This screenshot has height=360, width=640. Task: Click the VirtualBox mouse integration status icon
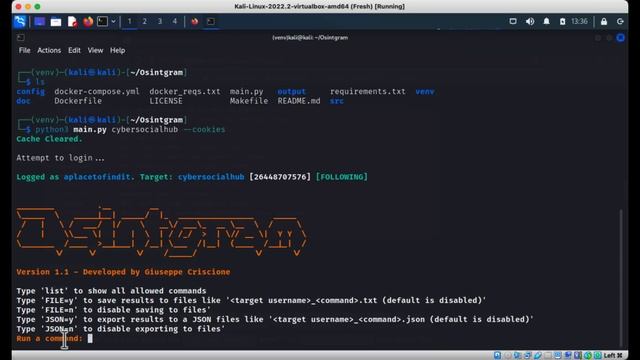coord(588,356)
